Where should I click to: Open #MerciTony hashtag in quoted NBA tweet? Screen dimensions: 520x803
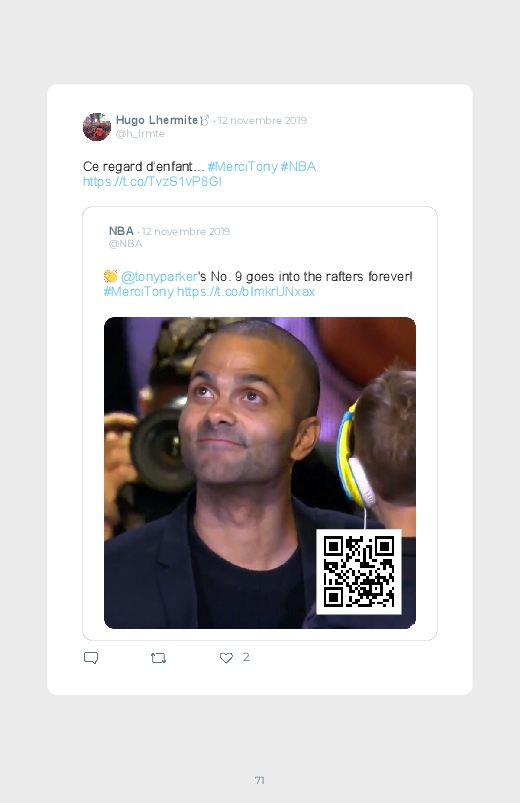(x=139, y=291)
